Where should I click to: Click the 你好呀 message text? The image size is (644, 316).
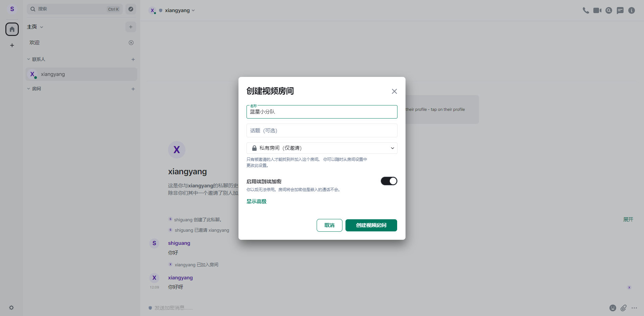pyautogui.click(x=176, y=287)
